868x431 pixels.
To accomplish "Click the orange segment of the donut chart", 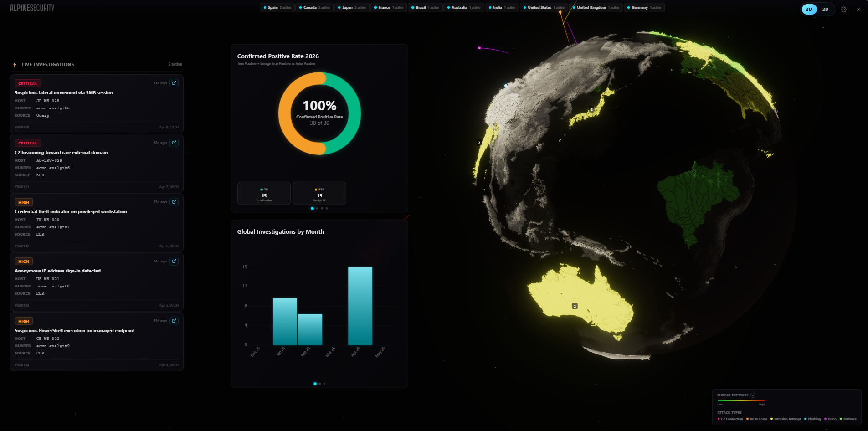I will tap(285, 114).
